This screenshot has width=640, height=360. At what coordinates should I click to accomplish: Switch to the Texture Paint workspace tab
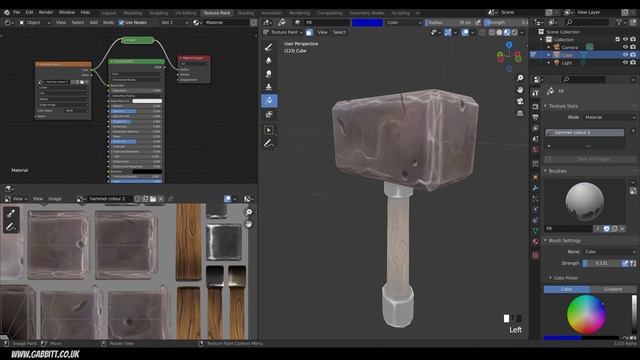(217, 13)
